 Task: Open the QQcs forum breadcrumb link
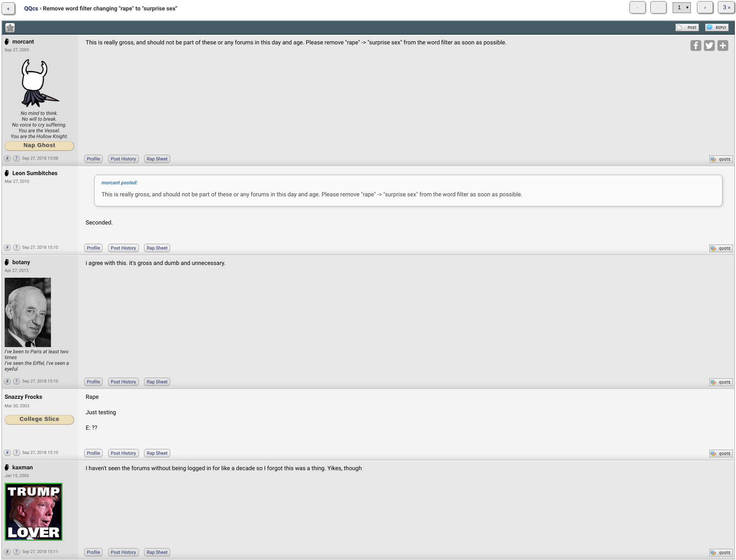pos(31,8)
